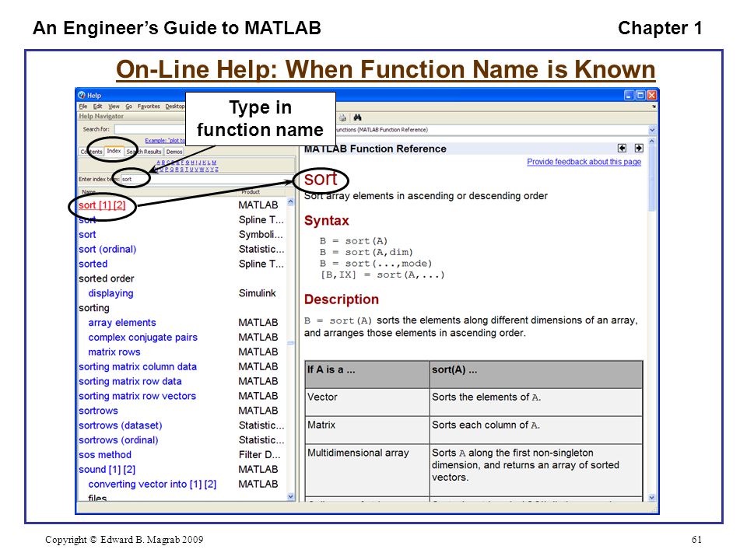Click the reference pane vertical scrollbar thumb

click(x=652, y=179)
